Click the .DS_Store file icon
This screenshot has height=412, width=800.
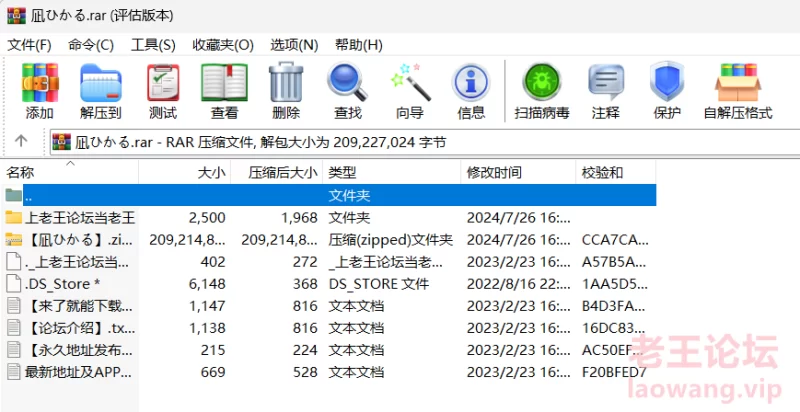(13, 284)
